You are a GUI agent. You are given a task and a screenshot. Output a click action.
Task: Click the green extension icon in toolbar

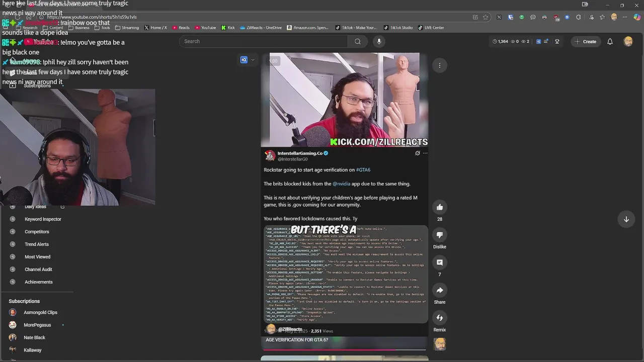click(522, 17)
